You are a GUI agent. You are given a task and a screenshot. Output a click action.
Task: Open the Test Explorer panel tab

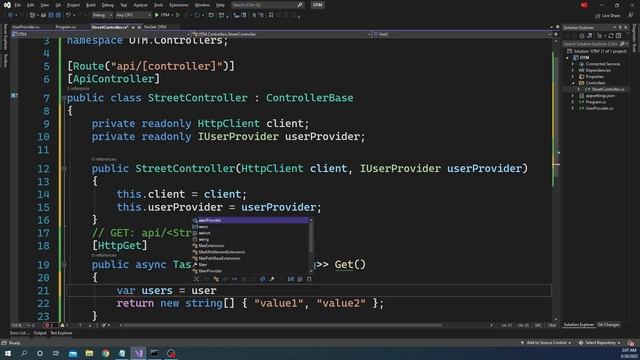(61, 333)
